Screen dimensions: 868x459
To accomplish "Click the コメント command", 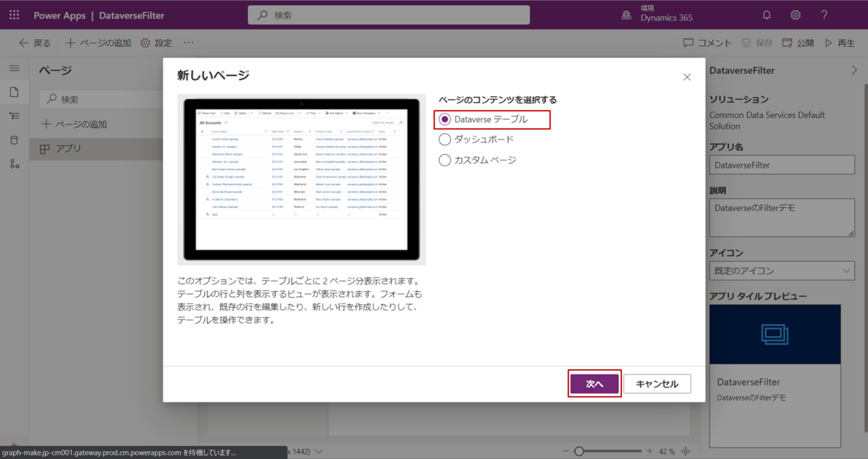I will 707,43.
